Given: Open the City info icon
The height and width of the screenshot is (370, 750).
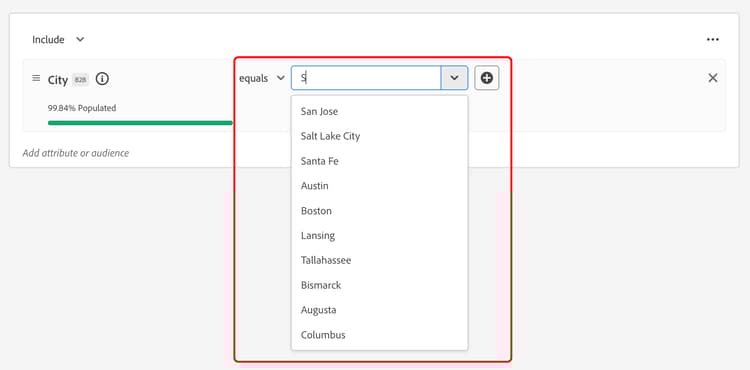Looking at the screenshot, I should (x=102, y=78).
